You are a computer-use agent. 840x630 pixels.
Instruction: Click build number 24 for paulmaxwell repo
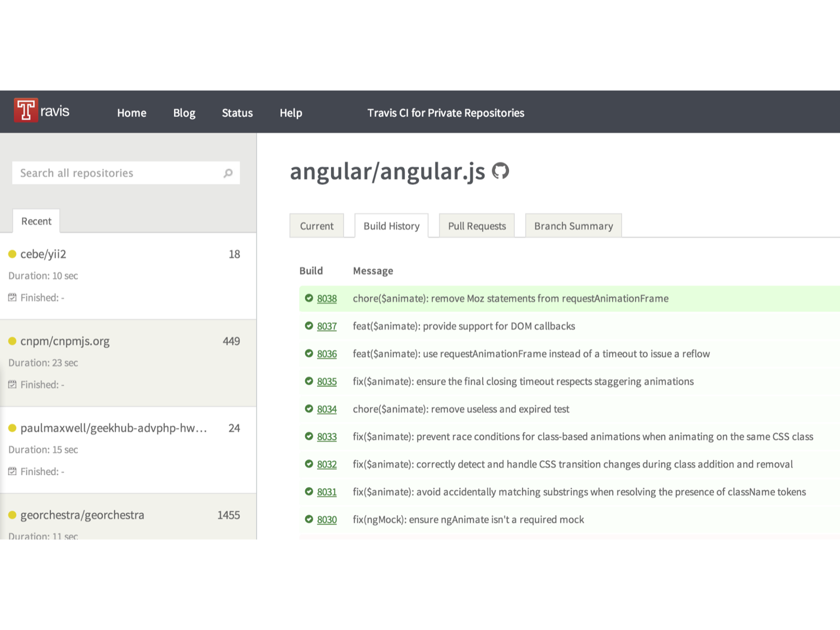click(x=235, y=428)
